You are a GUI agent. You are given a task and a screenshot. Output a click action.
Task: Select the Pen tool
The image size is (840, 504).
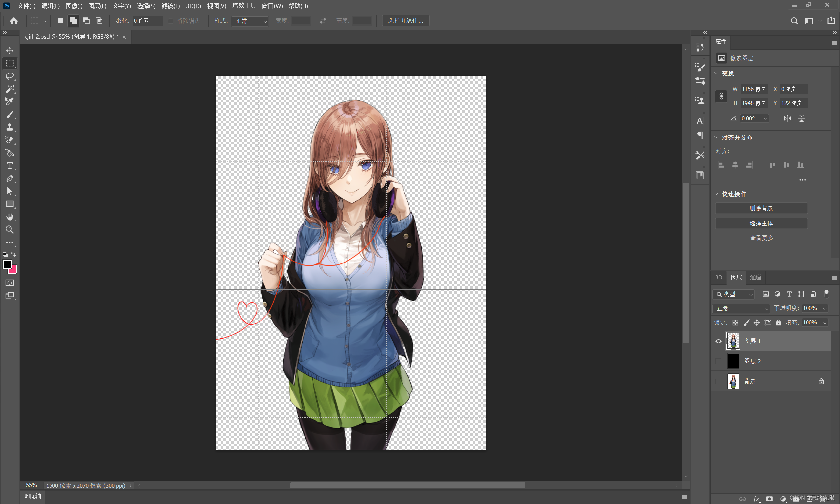(10, 178)
